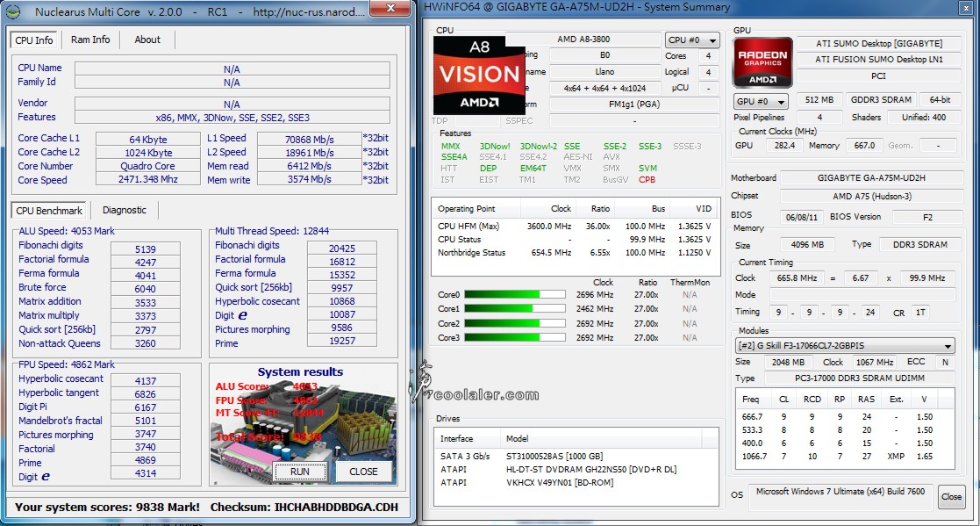Click the memory Size 4096 MB field
980x526 pixels.
click(807, 244)
